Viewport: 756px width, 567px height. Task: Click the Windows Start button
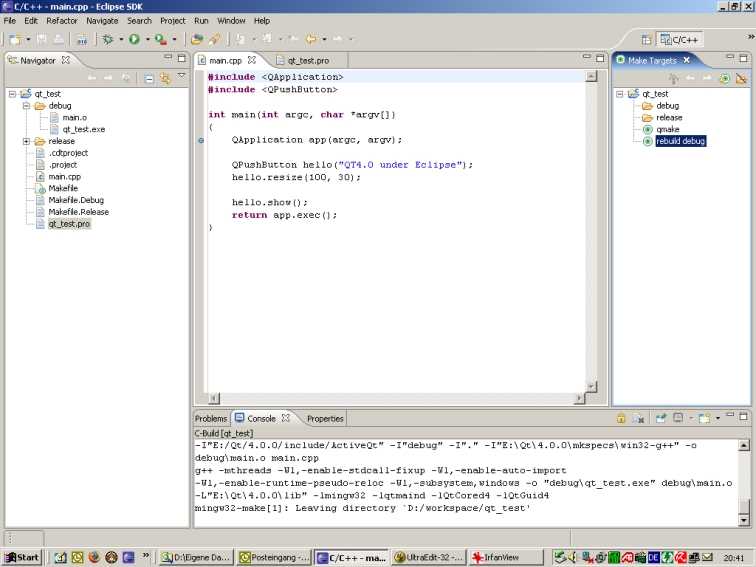click(x=23, y=557)
